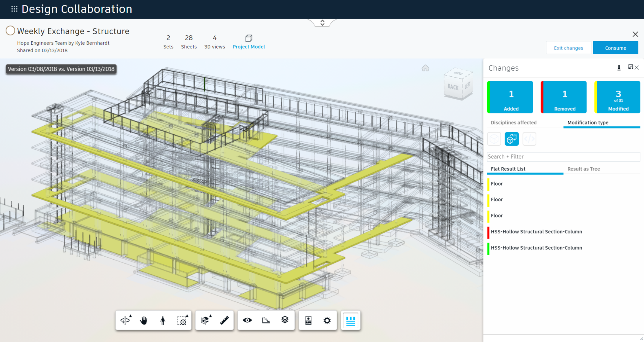This screenshot has height=342, width=644.
Task: Filter by the Added changes tile
Action: pos(510,97)
